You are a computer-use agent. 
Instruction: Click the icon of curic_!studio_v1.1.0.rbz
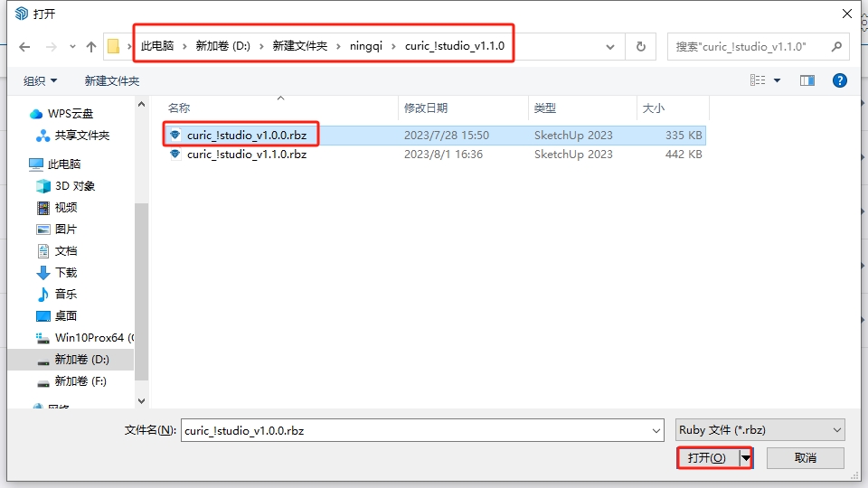175,154
